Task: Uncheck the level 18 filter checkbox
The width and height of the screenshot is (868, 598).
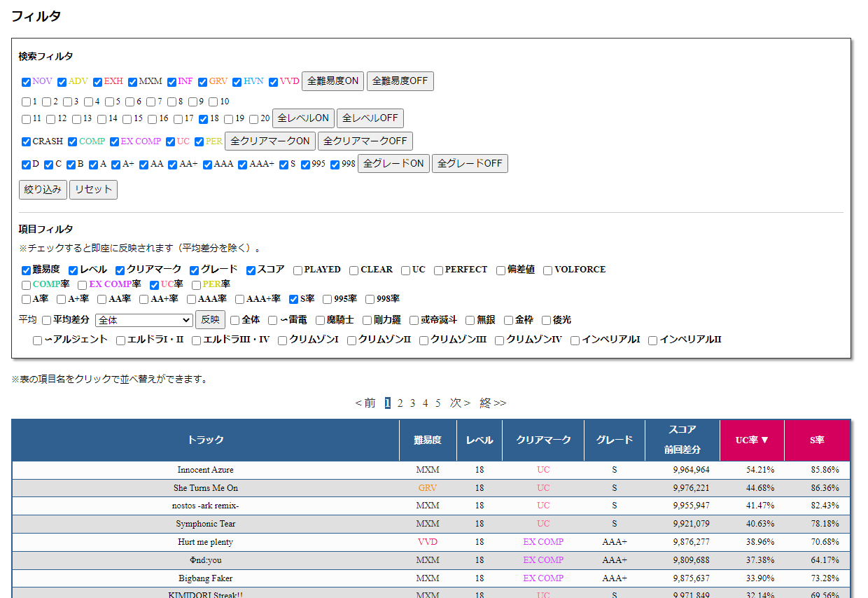Action: pos(204,119)
